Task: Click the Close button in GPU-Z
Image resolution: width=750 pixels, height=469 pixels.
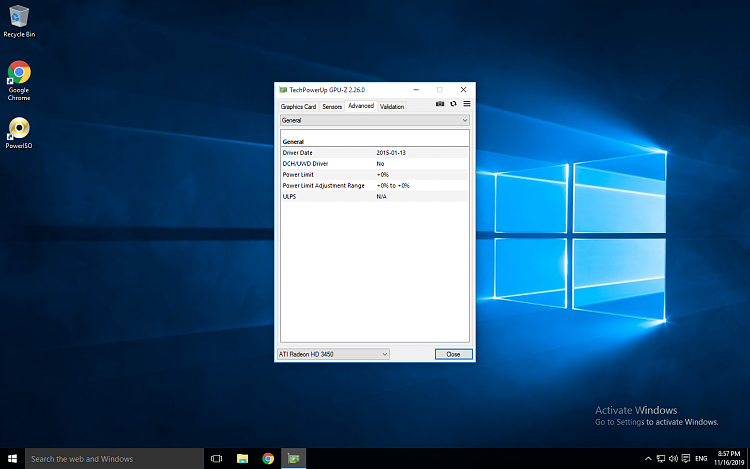Action: click(x=453, y=354)
